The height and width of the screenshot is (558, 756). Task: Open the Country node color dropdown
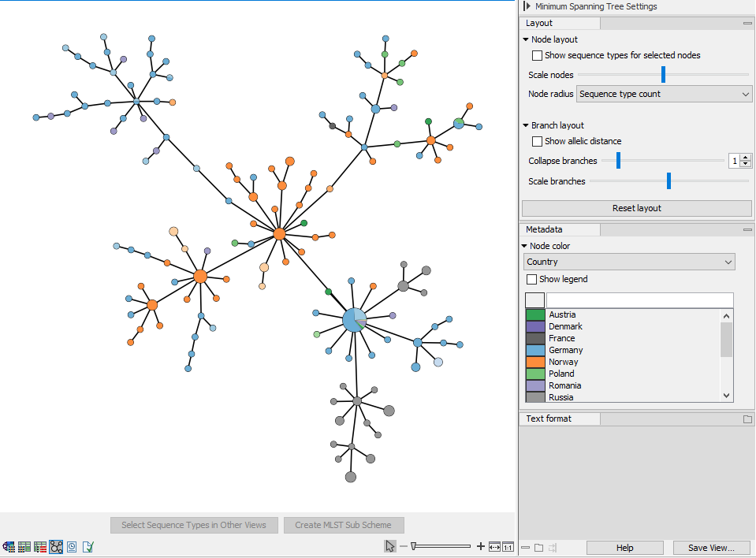[x=628, y=262]
